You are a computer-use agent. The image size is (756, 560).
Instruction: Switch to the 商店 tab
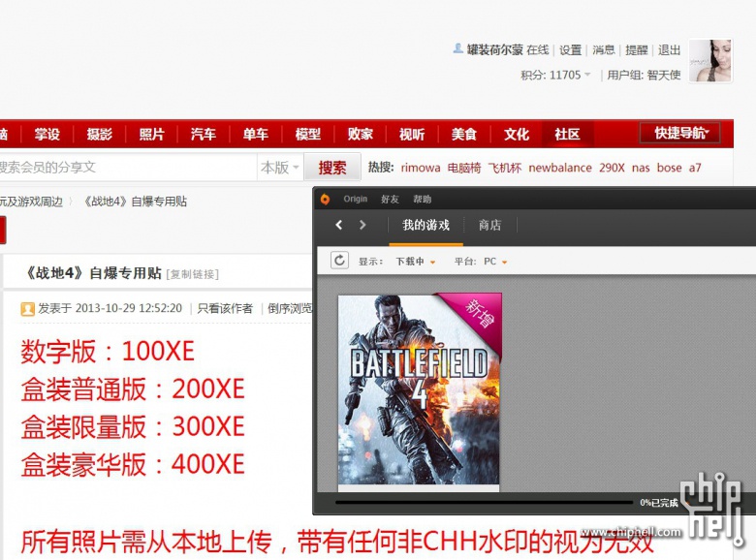(489, 225)
